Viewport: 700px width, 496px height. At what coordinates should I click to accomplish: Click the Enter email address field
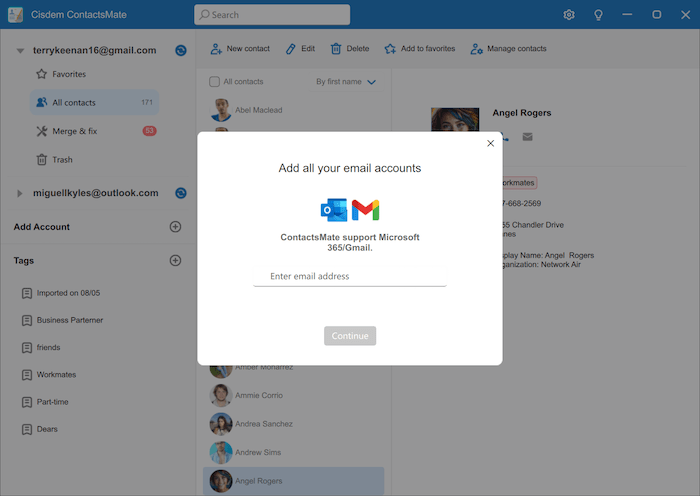click(349, 276)
